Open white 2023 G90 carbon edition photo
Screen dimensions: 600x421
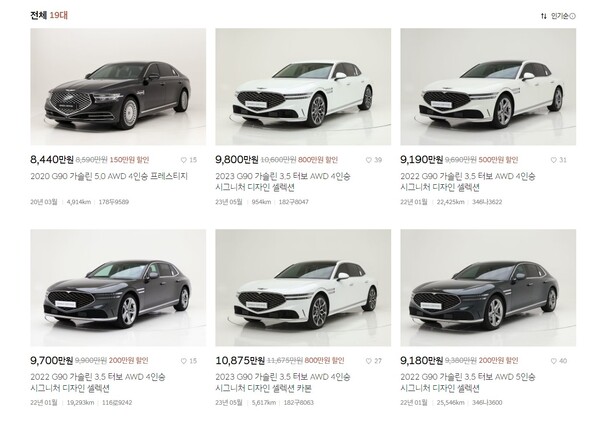point(303,288)
